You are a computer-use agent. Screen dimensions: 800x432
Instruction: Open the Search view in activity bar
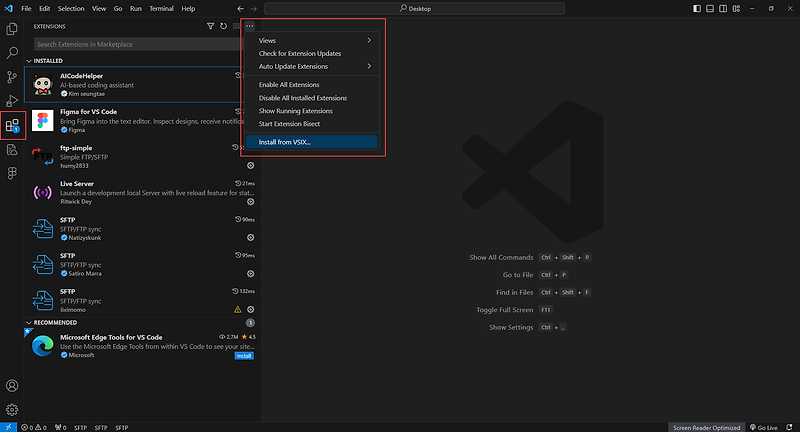coord(12,53)
